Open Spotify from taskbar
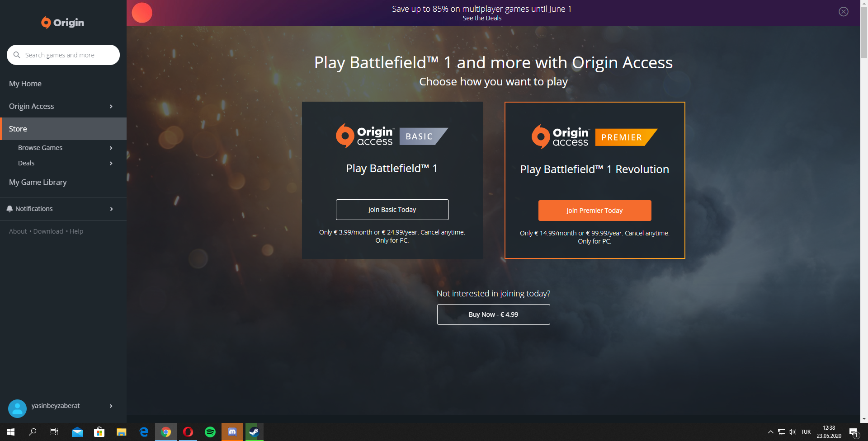868x441 pixels. tap(210, 432)
